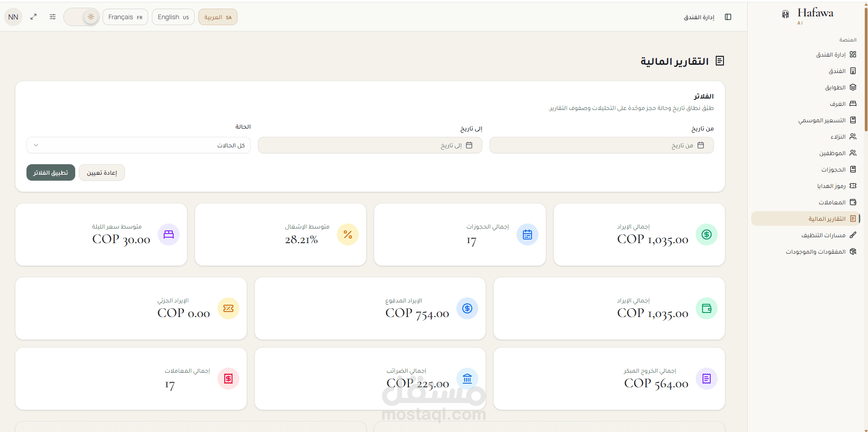
Task: Click the calendar icon on إجمالي الحجوزات card
Action: coord(527,234)
